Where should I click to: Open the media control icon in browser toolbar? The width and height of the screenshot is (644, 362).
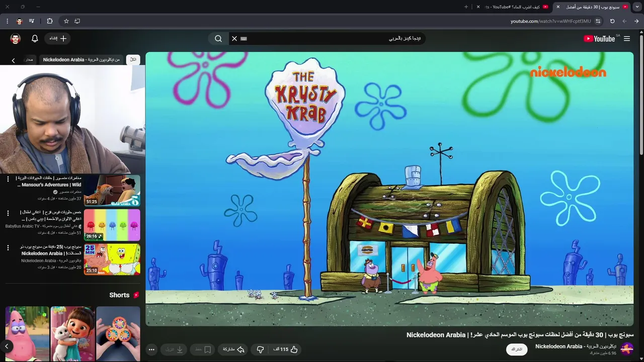tap(32, 21)
